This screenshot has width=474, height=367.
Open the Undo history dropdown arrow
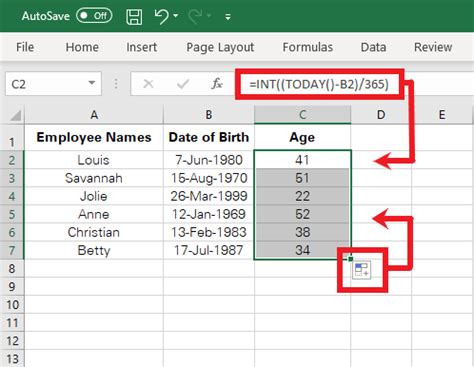click(x=176, y=16)
